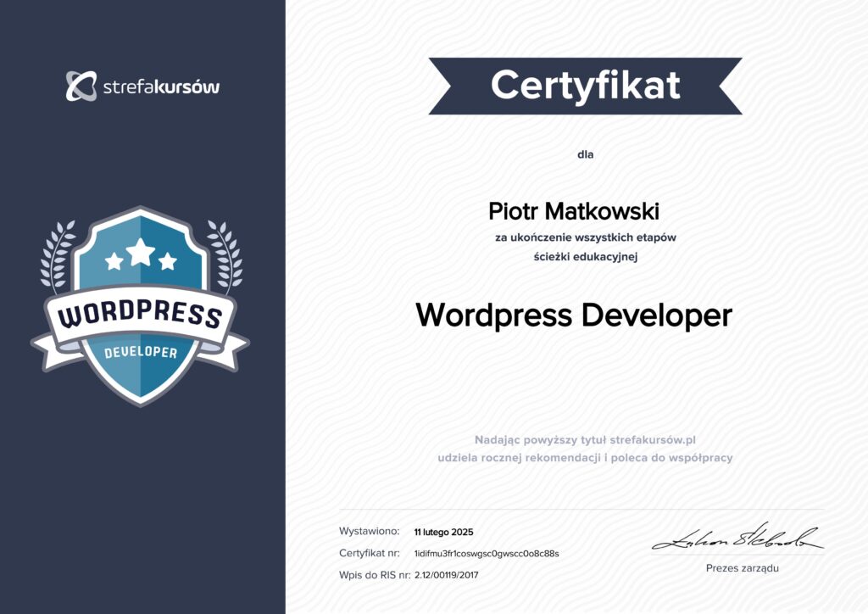Viewport: 868px width, 614px height.
Task: Click the Prezes zarządu caption
Action: (x=742, y=568)
